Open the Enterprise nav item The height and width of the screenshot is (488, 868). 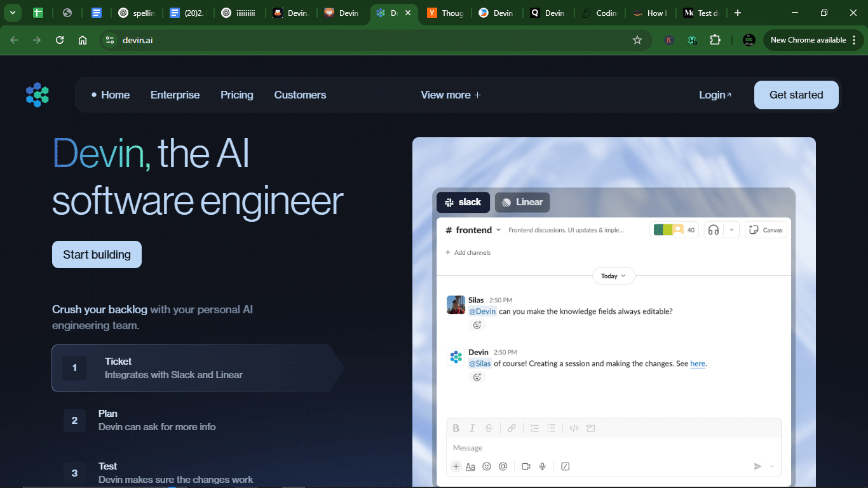(175, 95)
